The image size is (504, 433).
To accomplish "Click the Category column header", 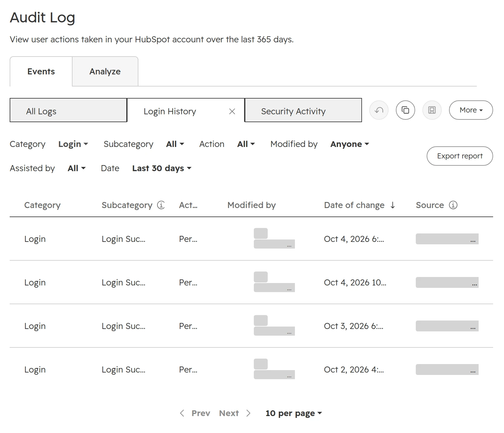I will 42,205.
